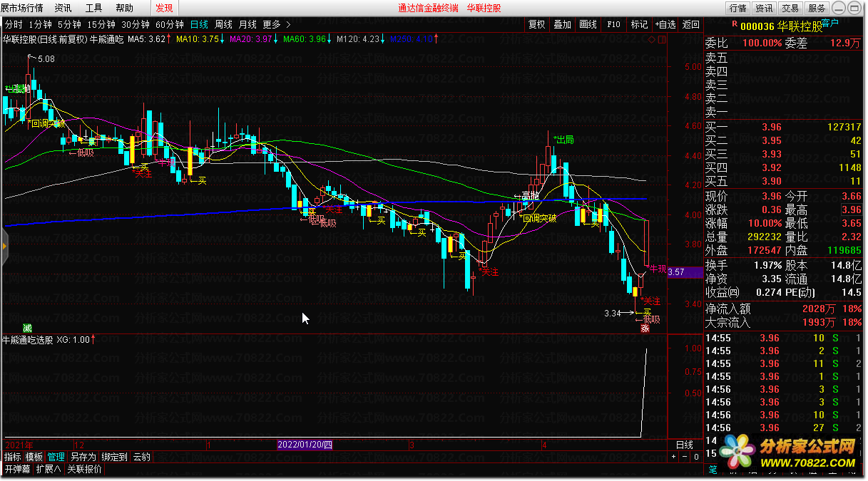The width and height of the screenshot is (868, 481).
Task: Switch to the 30分钟 chart period
Action: tap(136, 24)
